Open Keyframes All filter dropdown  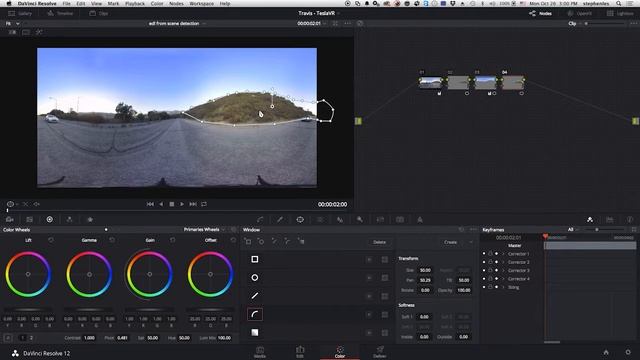(x=573, y=229)
